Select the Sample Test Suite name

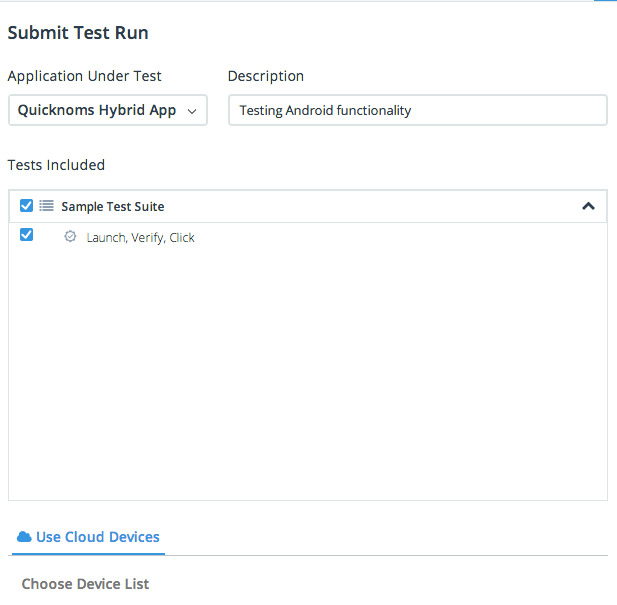tap(112, 207)
